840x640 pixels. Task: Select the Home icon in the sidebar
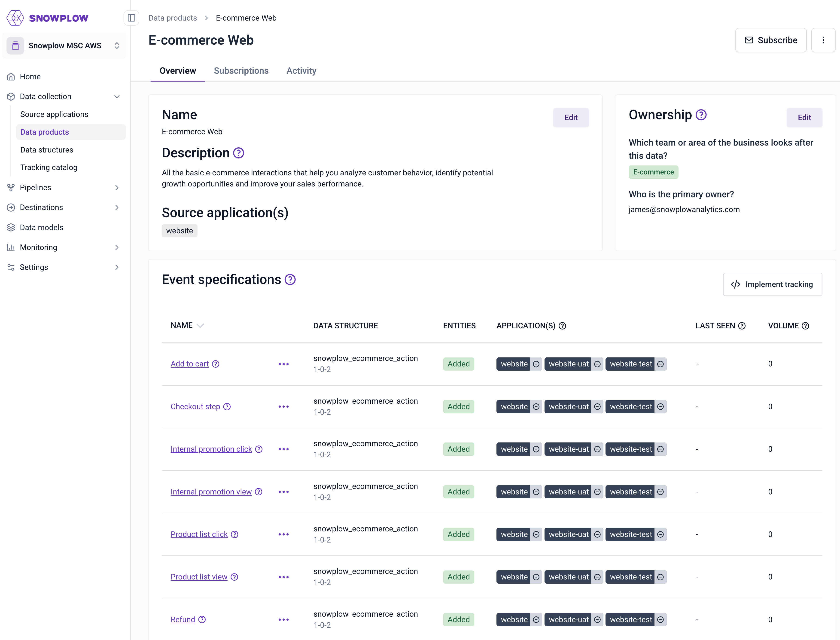coord(11,76)
